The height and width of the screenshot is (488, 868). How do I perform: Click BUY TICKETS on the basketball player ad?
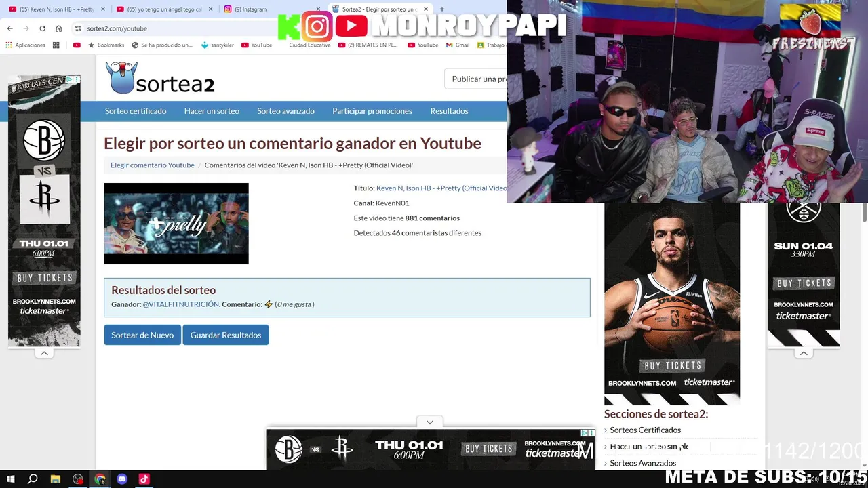point(673,365)
